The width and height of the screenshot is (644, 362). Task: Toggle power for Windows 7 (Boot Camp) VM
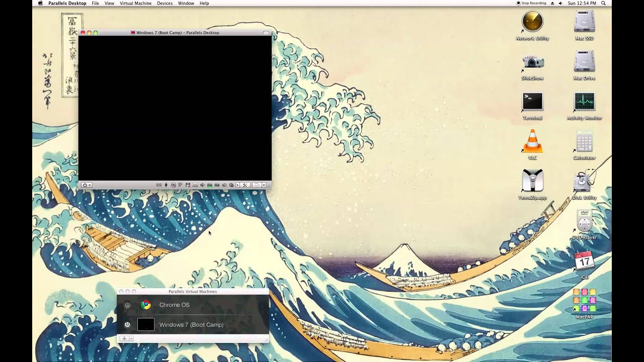[x=127, y=325]
